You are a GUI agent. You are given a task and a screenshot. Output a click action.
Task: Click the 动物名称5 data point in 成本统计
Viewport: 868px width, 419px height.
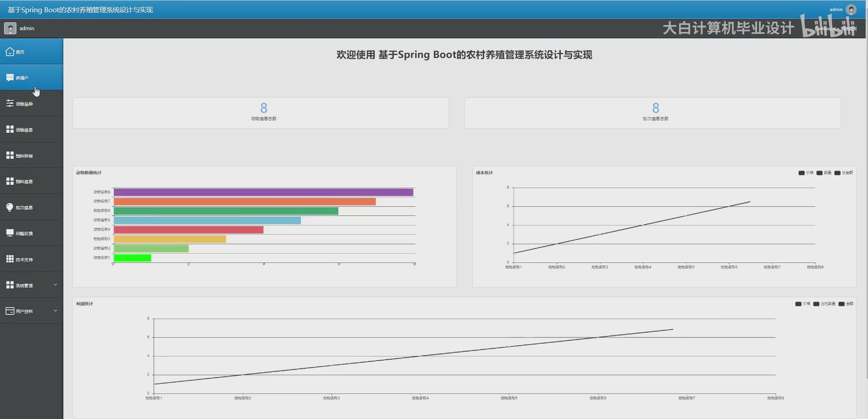click(x=686, y=216)
